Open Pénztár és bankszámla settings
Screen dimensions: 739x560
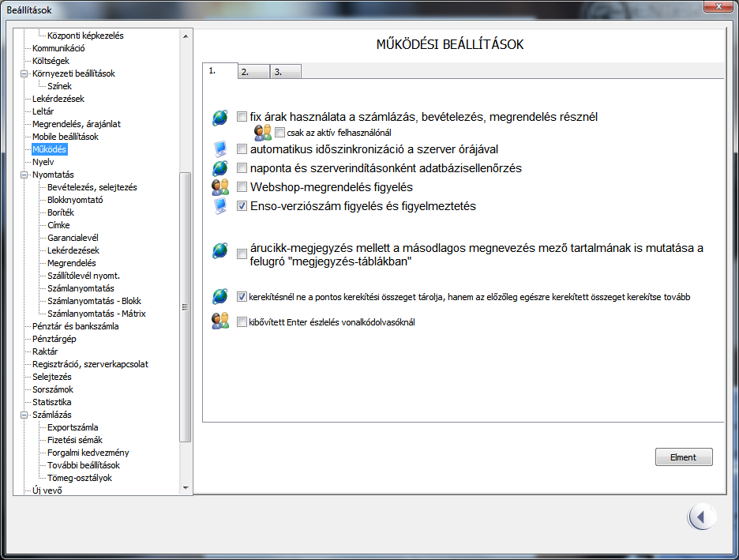tap(76, 327)
